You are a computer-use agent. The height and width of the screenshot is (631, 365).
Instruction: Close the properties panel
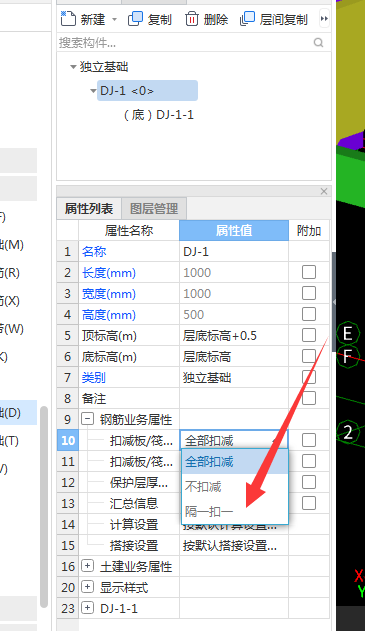pos(324,191)
